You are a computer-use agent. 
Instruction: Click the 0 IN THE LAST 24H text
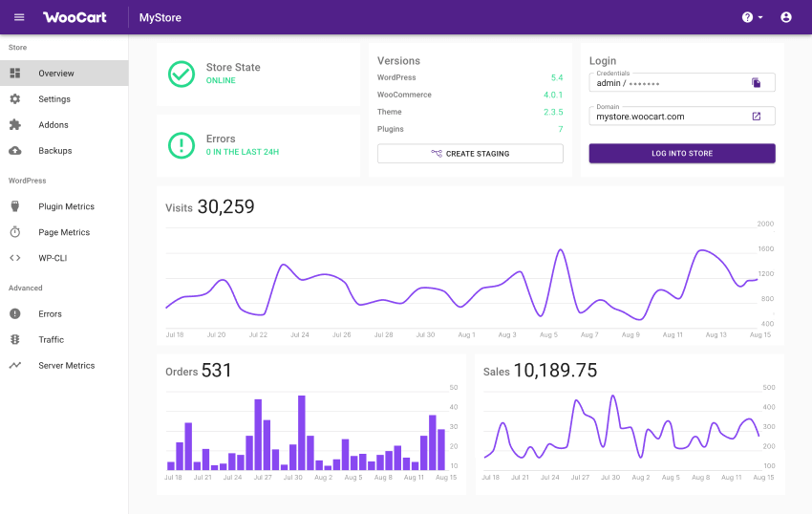pos(243,152)
